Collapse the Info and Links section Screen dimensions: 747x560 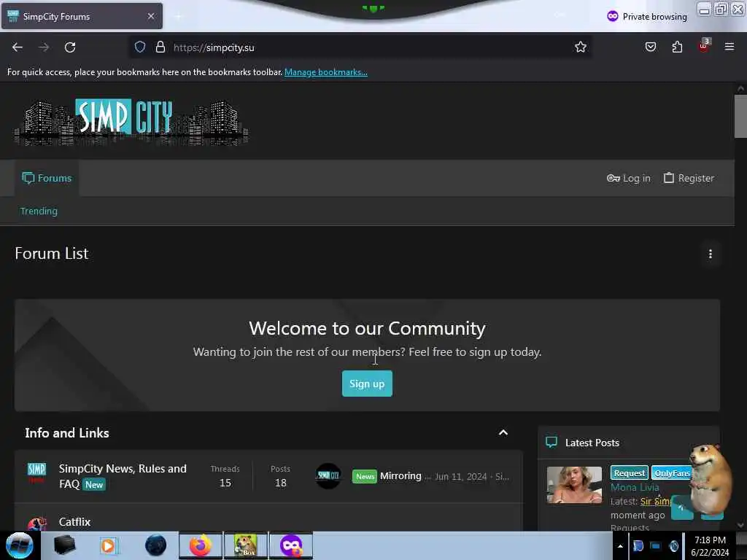[x=503, y=432]
